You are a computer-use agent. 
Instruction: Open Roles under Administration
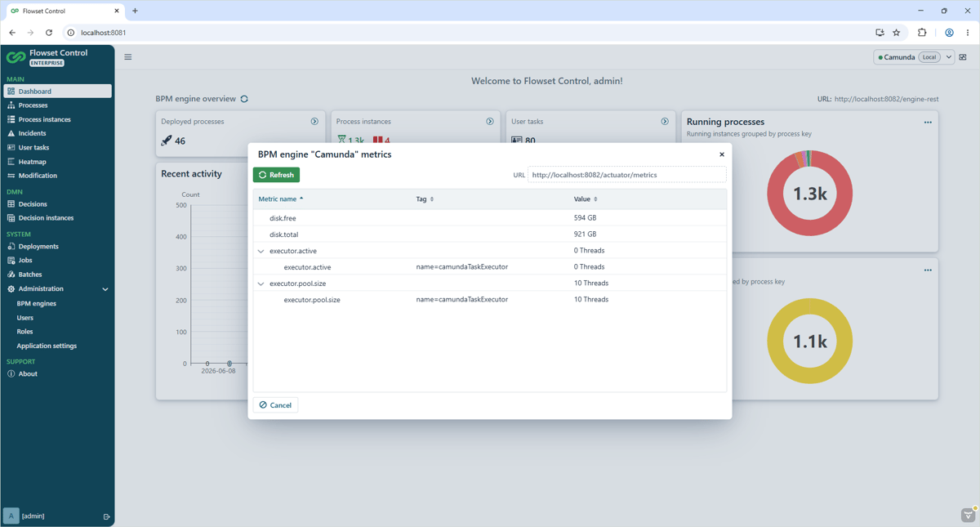(24, 332)
